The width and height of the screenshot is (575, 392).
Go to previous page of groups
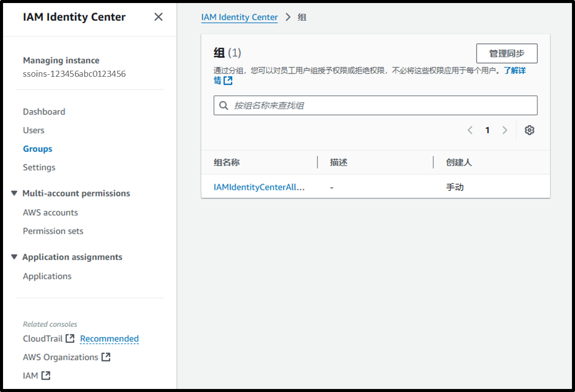(x=470, y=130)
